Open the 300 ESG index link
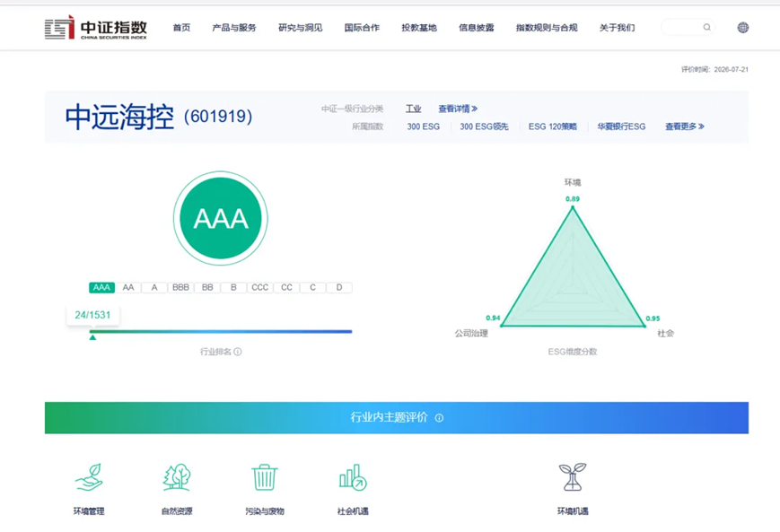Viewport: 780px width, 532px height. 424,126
